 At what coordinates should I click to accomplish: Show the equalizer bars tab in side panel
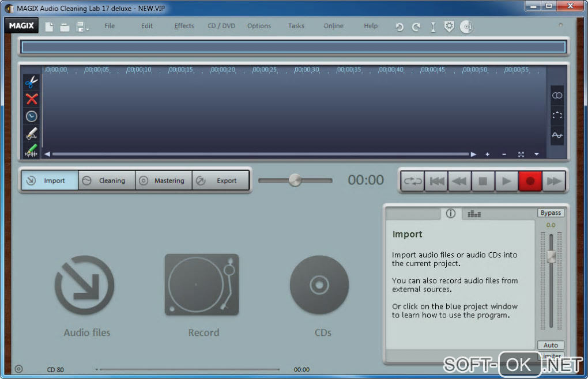point(474,214)
